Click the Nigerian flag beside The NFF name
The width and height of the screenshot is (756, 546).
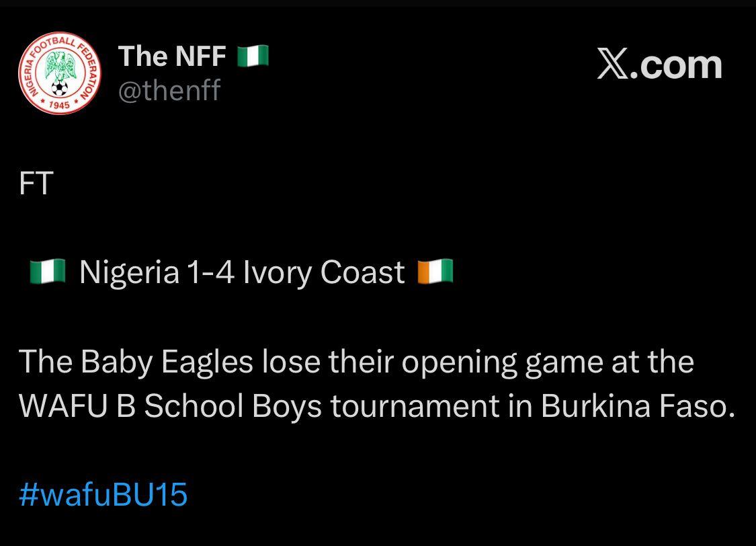coord(253,56)
